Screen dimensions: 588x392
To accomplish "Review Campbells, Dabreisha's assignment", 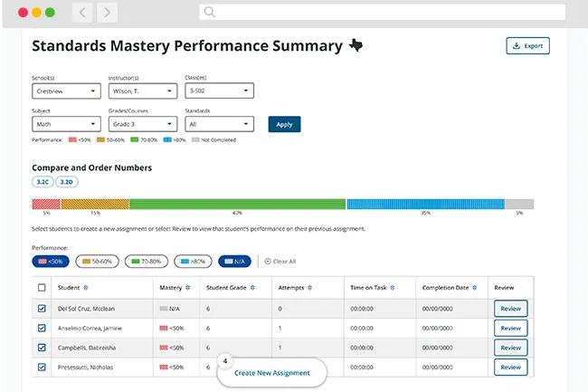I will point(511,348).
